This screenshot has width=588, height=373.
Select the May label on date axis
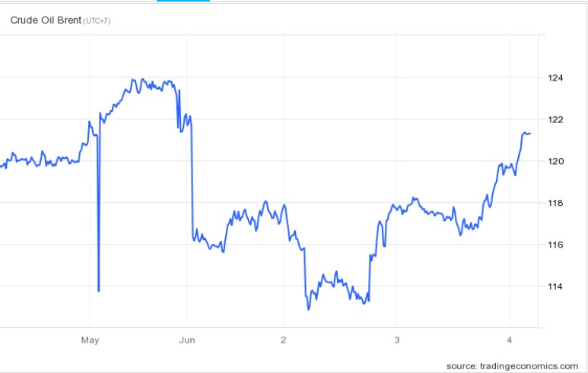tap(91, 339)
